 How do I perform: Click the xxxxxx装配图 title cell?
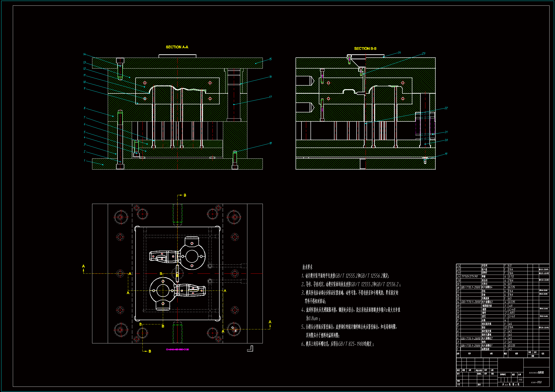pyautogui.click(x=536, y=373)
